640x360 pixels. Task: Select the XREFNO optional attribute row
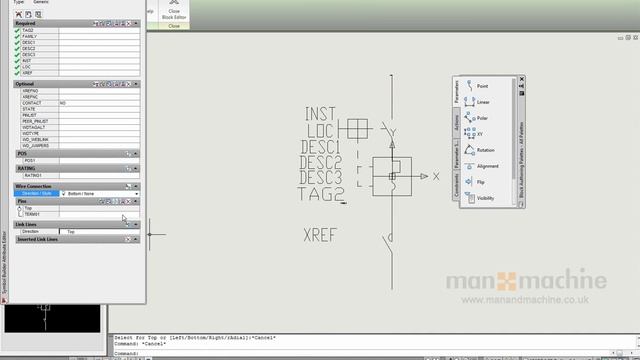[80, 91]
